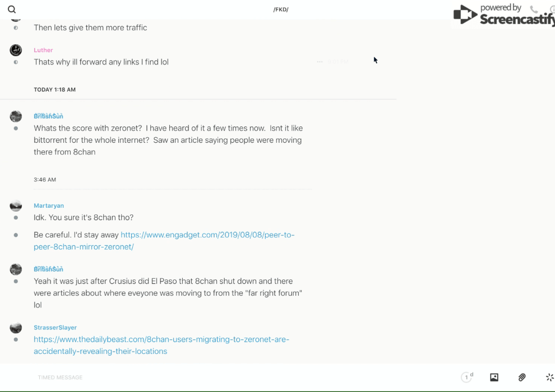Click the Martaryan sender name

click(49, 206)
